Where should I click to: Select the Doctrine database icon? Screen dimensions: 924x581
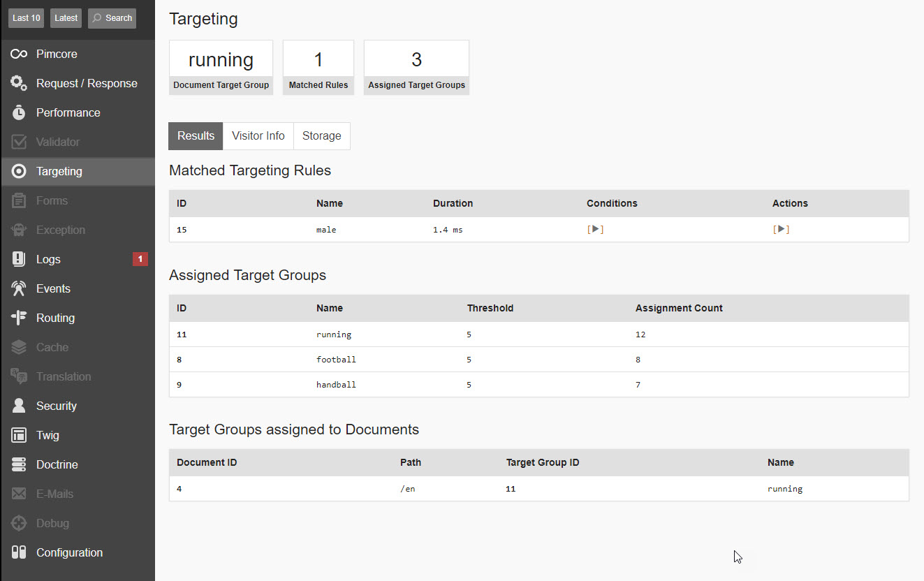point(19,464)
